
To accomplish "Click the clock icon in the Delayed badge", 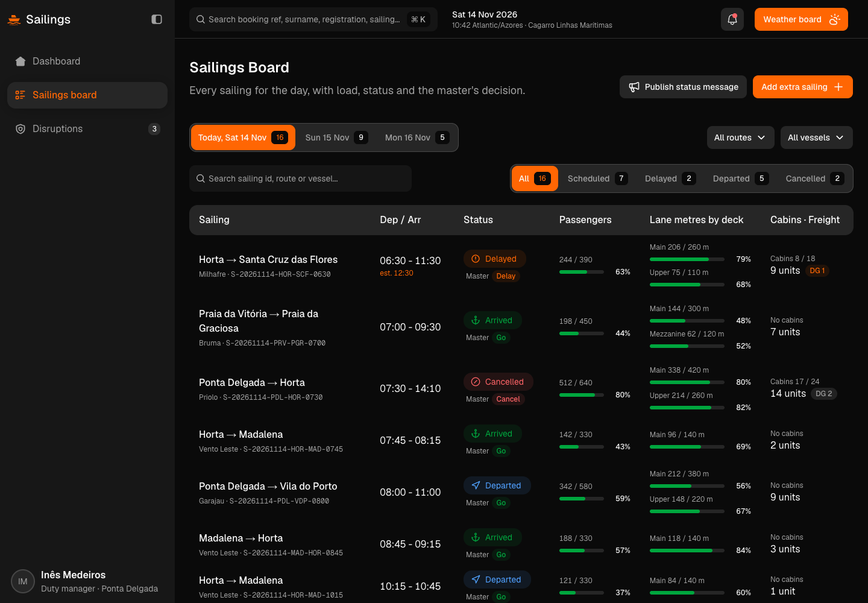I will pos(476,259).
